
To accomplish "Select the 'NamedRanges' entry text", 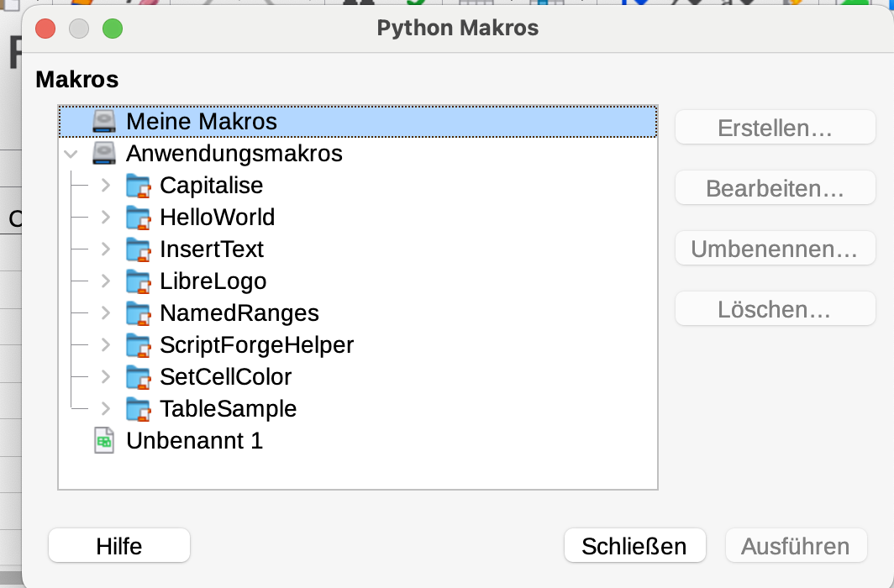I will click(239, 312).
